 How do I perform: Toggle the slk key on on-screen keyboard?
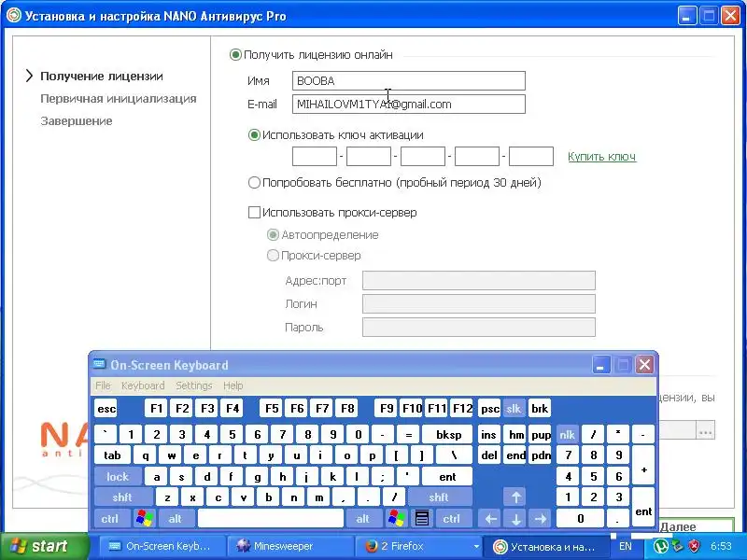514,409
